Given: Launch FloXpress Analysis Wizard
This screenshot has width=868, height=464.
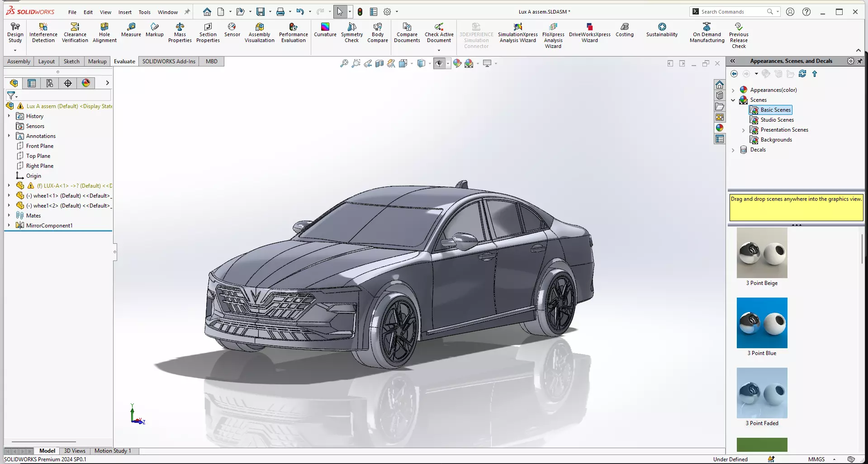Looking at the screenshot, I should [x=553, y=36].
